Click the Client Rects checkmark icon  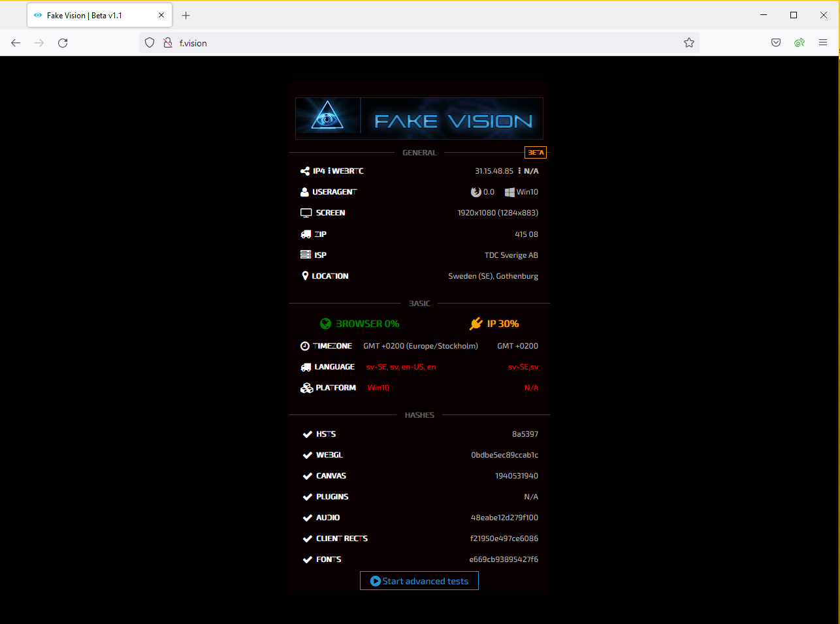click(307, 538)
